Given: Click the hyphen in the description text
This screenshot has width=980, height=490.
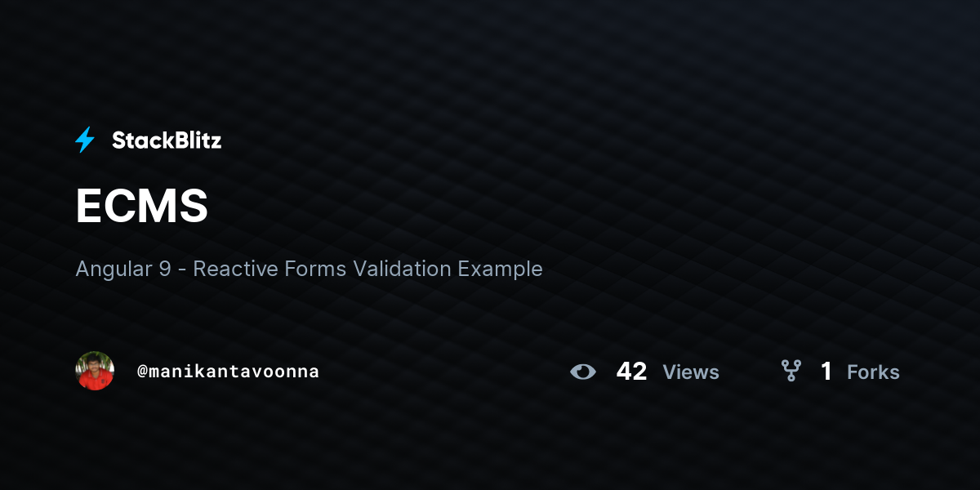Looking at the screenshot, I should point(182,269).
